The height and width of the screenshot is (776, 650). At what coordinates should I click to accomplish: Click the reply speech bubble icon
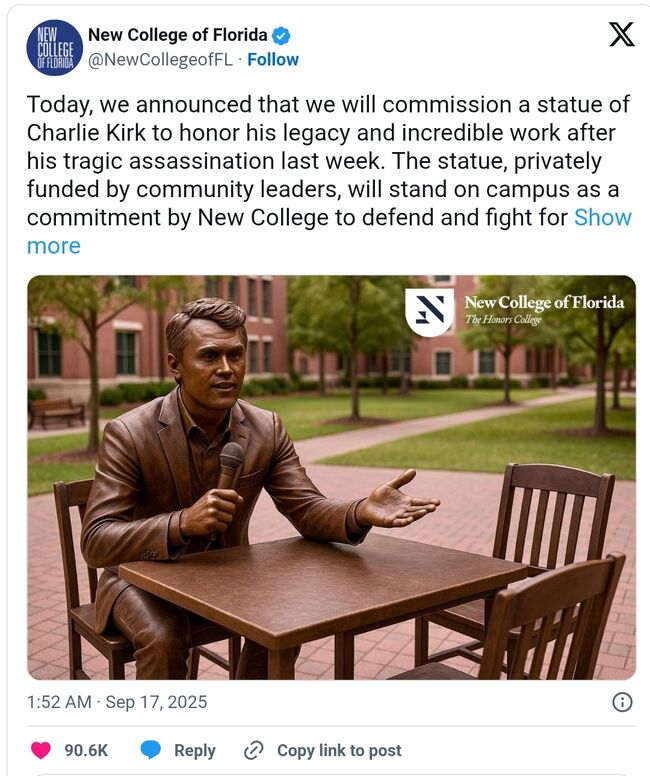tap(151, 750)
